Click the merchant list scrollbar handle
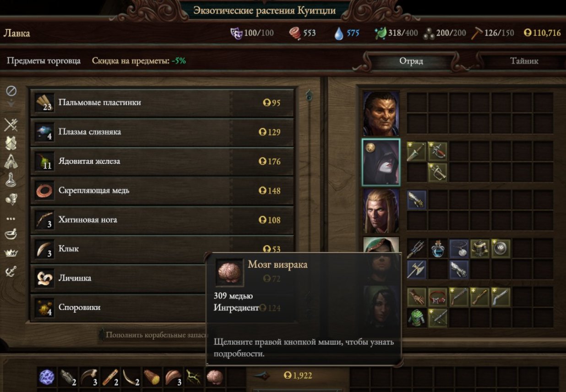 pos(309,95)
